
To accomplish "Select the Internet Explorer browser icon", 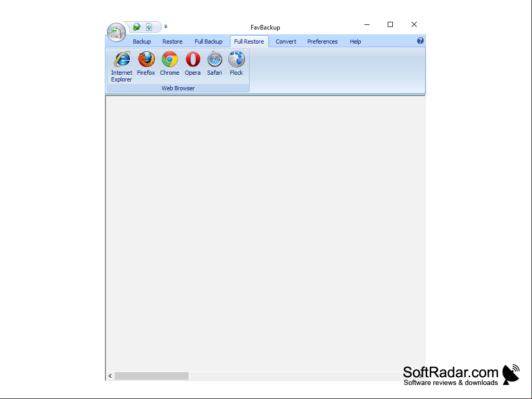I will [121, 66].
